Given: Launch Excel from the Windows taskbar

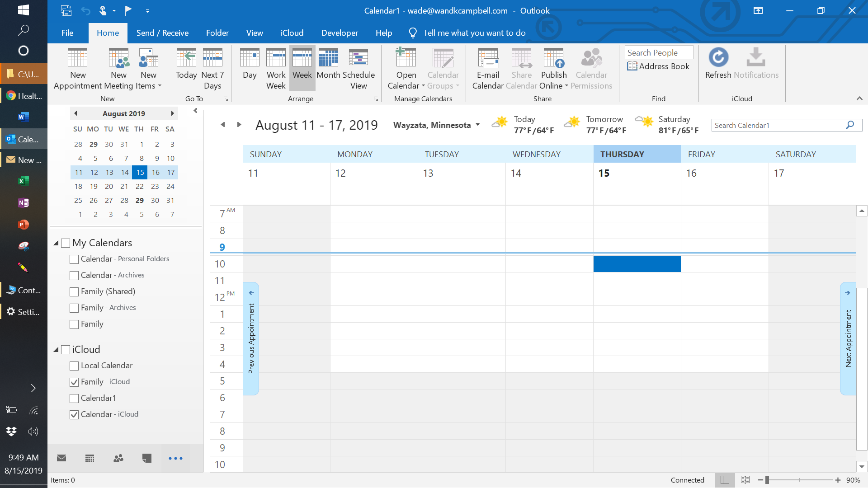Looking at the screenshot, I should [x=23, y=181].
